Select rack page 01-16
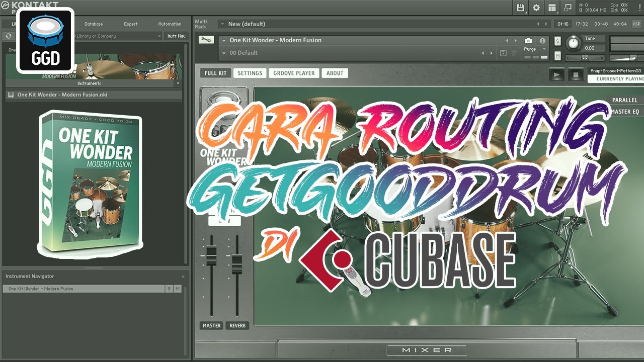This screenshot has width=644, height=362. point(562,24)
